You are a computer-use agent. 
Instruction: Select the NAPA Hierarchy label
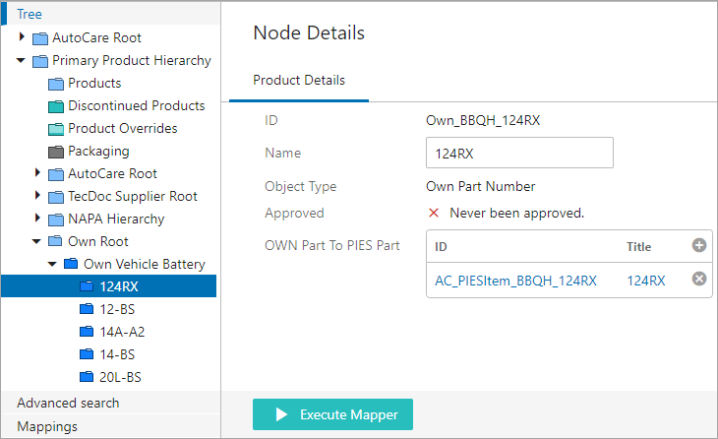(116, 219)
